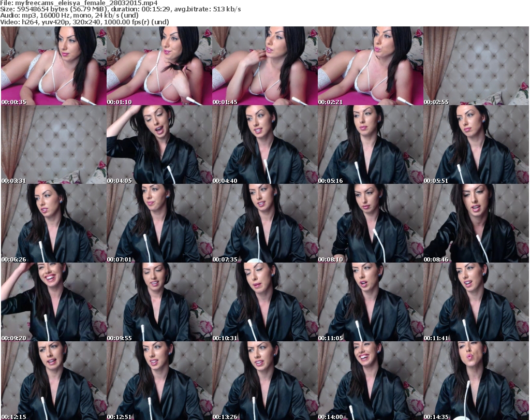530x420 pixels.
Task: Select the thumbnail stamped 00:03:31
Action: coord(54,144)
